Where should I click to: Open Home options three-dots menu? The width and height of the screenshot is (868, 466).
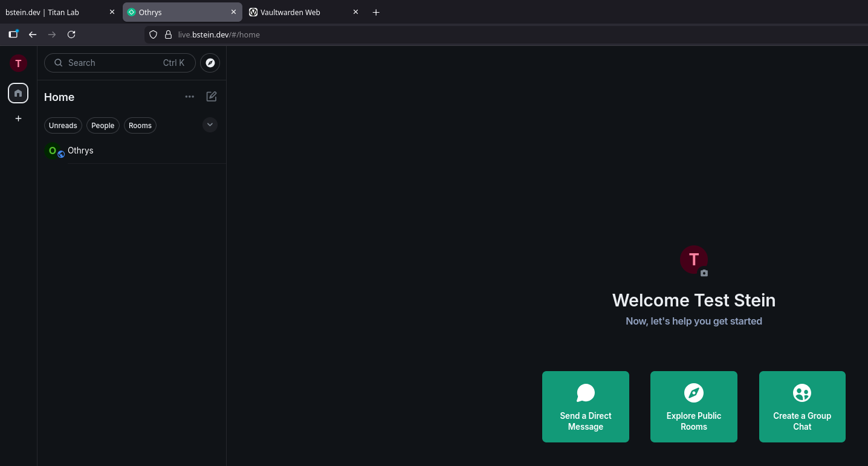190,97
